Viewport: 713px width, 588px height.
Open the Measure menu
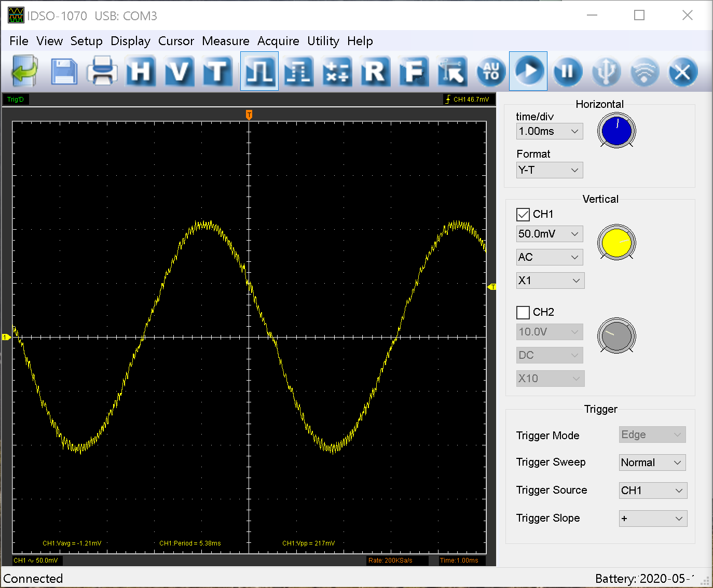click(x=226, y=41)
